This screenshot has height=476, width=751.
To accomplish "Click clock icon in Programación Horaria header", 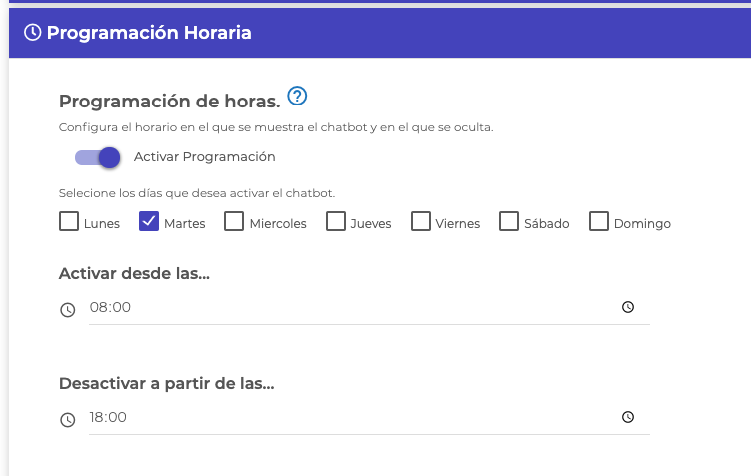I will pyautogui.click(x=33, y=33).
